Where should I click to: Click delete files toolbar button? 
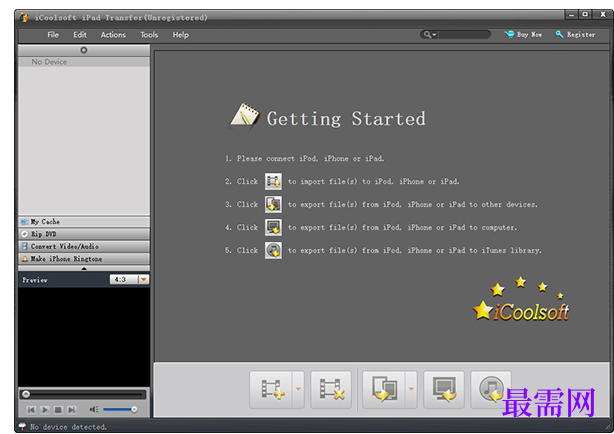point(331,389)
